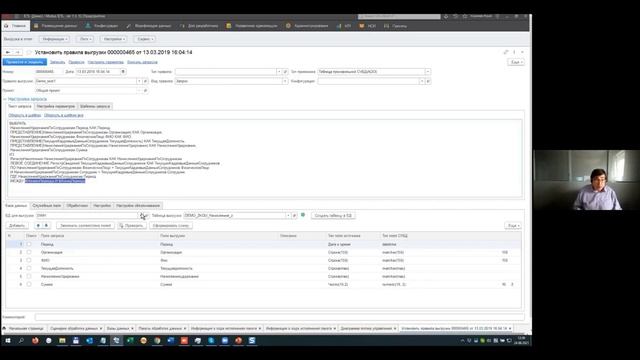Viewport: 640px width, 360px height.
Task: Click the БД для выгрузки input field
Action: point(87,216)
